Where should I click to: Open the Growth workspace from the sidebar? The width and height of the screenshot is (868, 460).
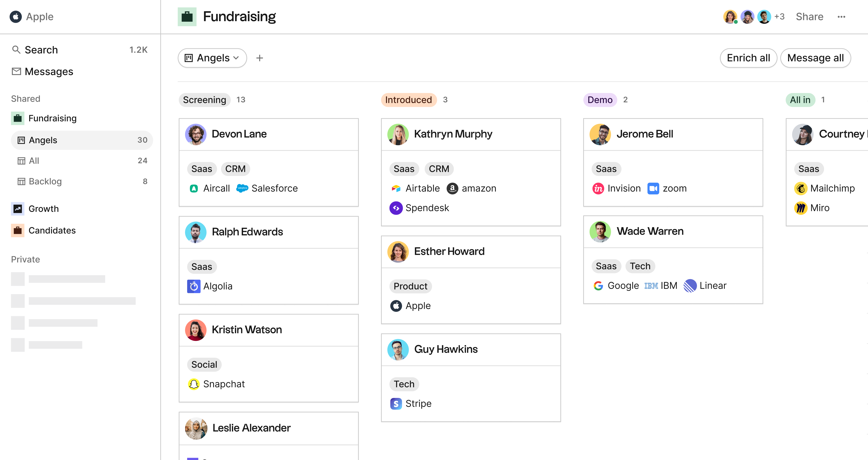43,208
